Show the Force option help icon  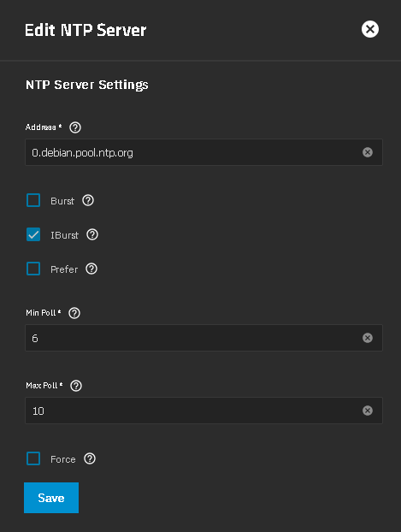90,458
